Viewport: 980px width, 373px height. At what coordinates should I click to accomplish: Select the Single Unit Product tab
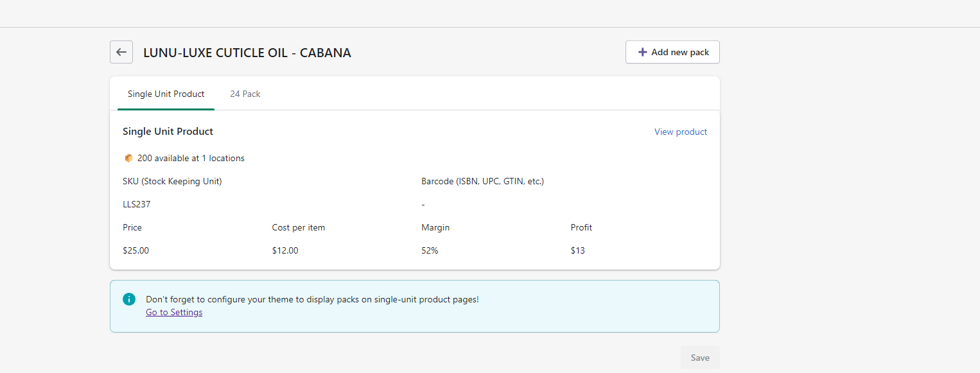tap(166, 94)
